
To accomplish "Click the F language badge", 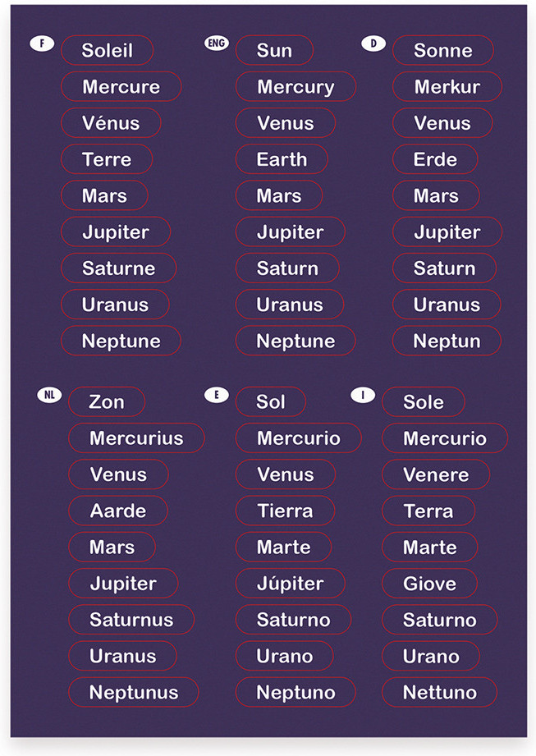I will tap(42, 44).
